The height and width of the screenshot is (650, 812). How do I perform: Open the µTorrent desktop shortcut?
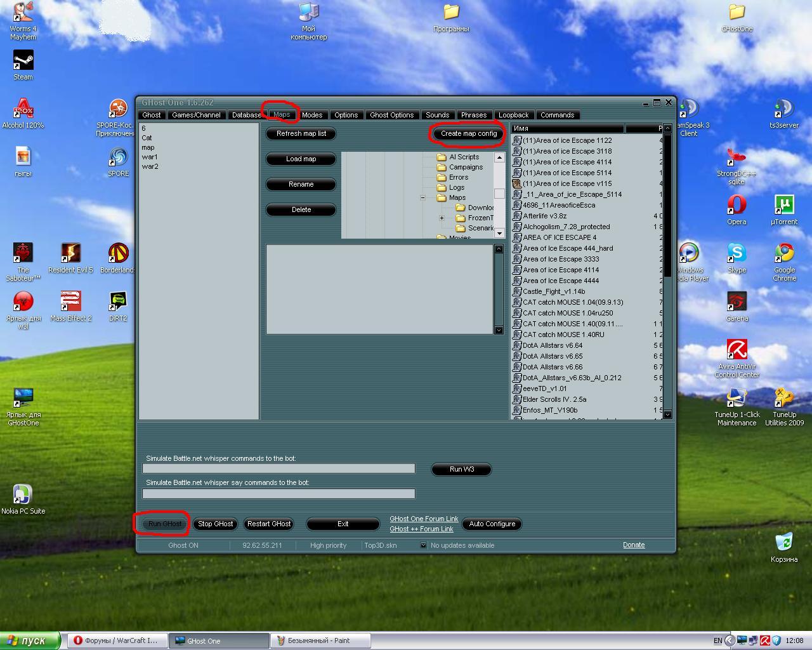coord(784,206)
